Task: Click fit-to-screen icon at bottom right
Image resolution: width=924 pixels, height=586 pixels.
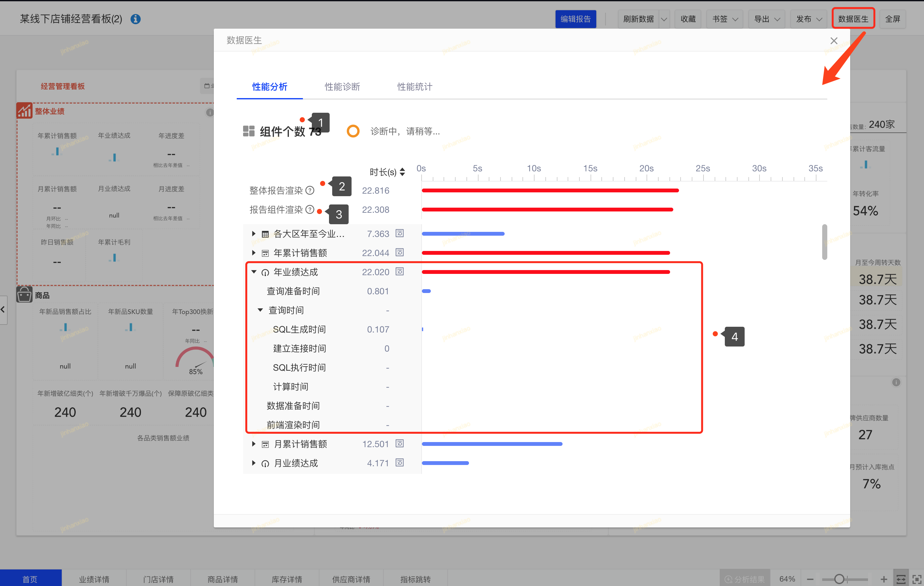Action: (x=917, y=579)
